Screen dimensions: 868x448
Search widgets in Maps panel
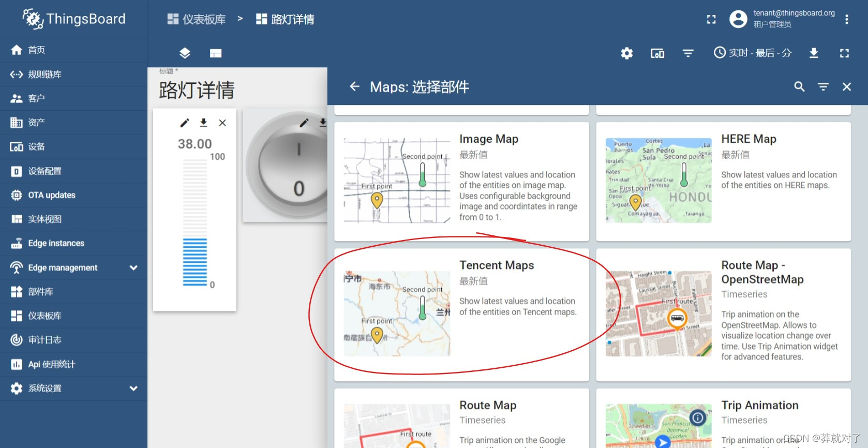(x=799, y=86)
